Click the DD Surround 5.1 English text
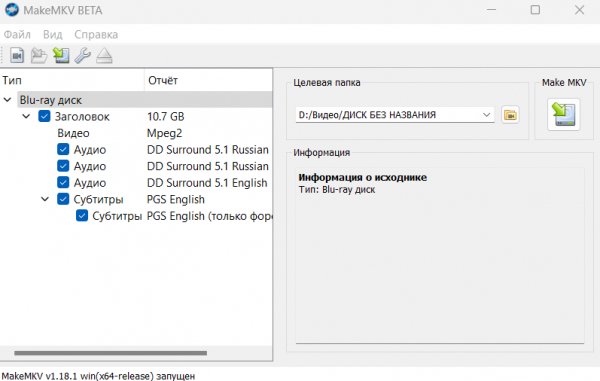The image size is (600, 381). pos(207,183)
